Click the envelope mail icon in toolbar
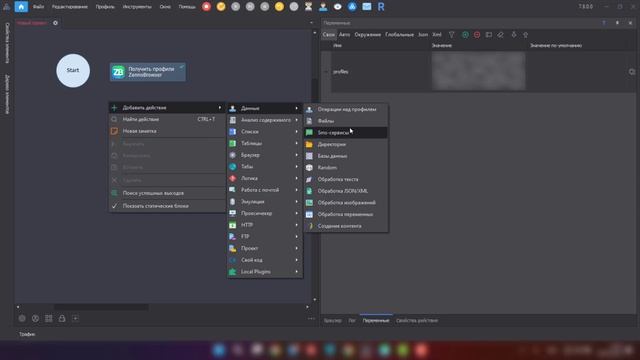This screenshot has width=640, height=360. (367, 7)
